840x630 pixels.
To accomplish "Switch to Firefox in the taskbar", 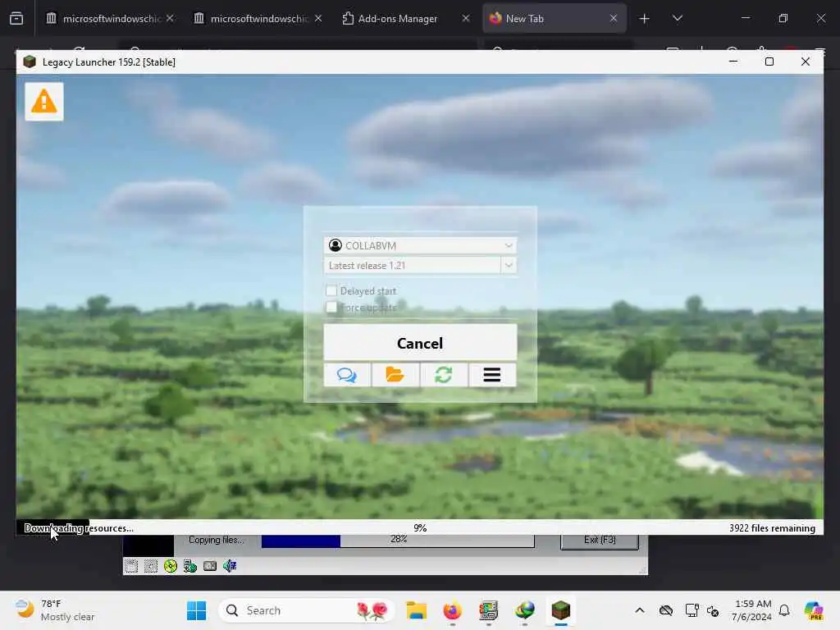I will coord(453,610).
